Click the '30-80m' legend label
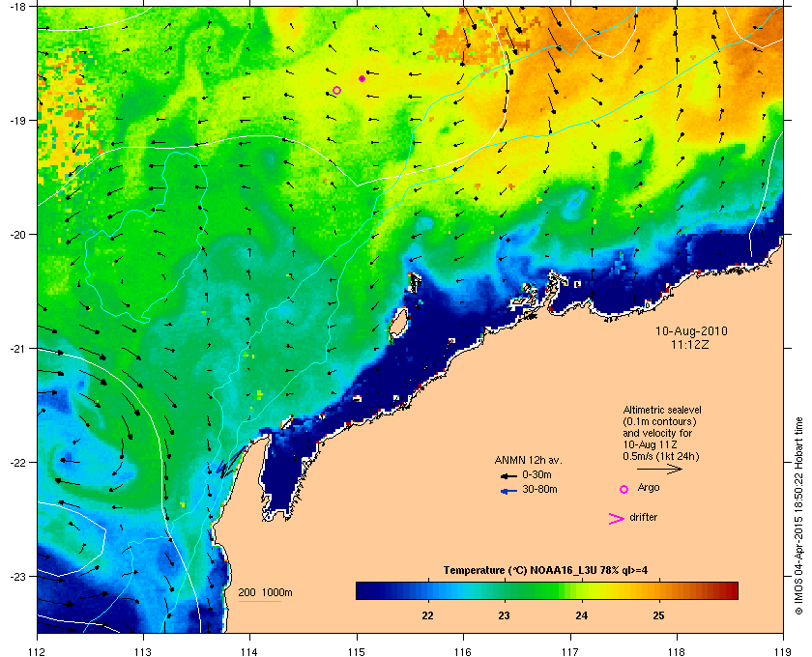The width and height of the screenshot is (812, 657). [539, 489]
